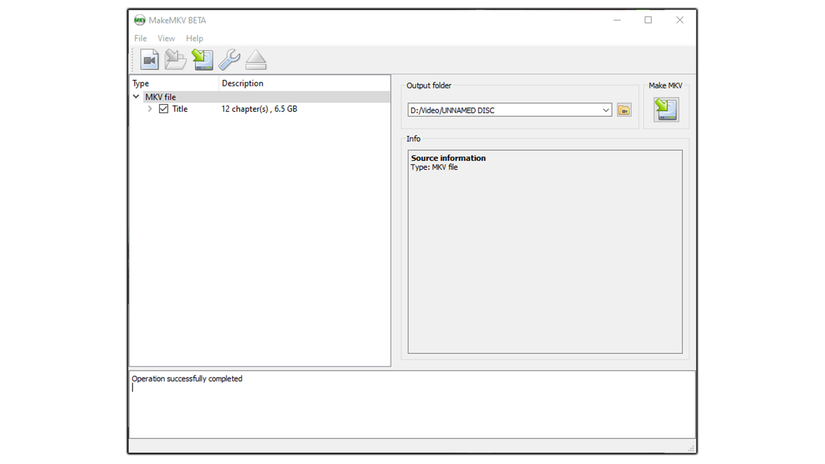This screenshot has width=825, height=464.
Task: Select the MKV file row
Action: pyautogui.click(x=260, y=97)
